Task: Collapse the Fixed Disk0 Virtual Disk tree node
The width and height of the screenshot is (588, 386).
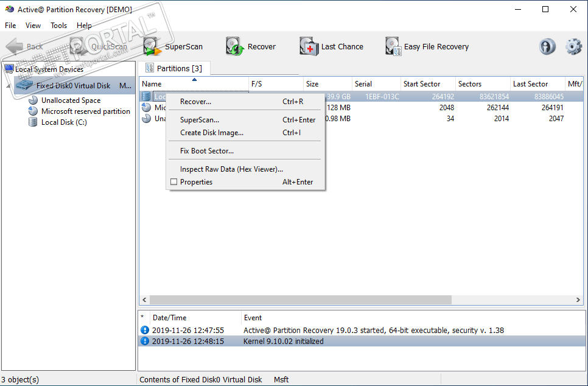Action: 9,86
